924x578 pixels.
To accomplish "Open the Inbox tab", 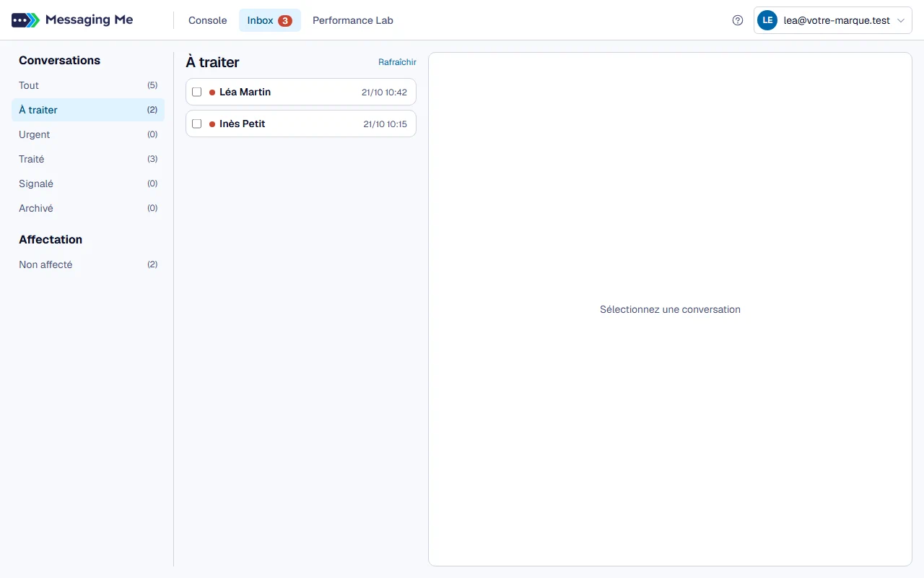I will tap(270, 20).
